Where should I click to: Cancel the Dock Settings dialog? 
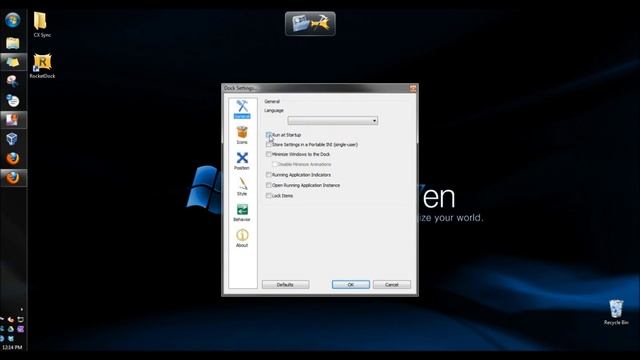392,284
